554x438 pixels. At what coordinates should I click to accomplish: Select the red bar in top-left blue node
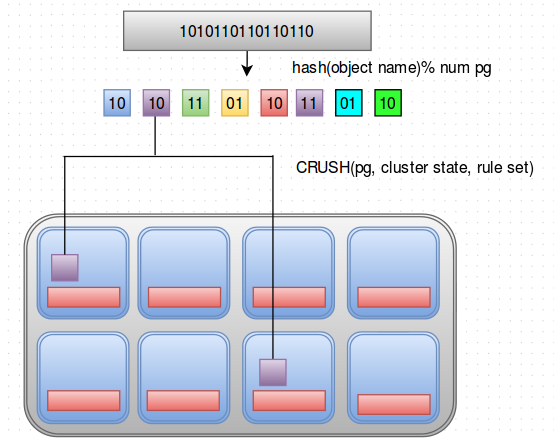click(84, 297)
